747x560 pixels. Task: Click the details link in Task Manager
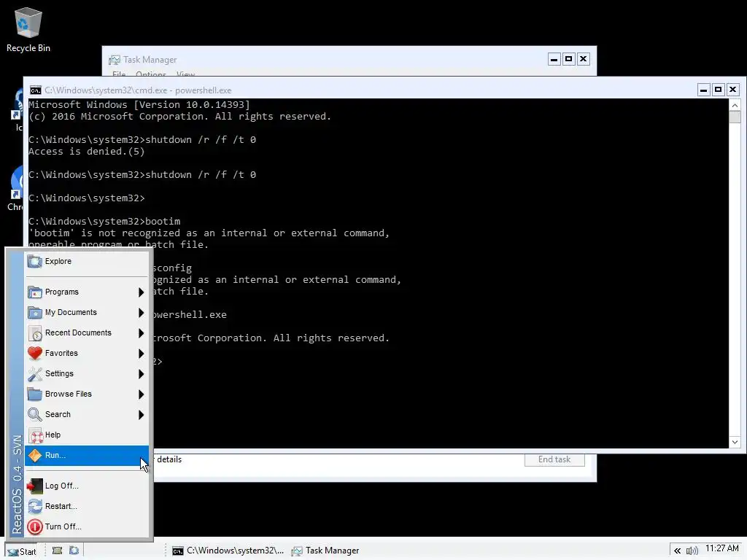(x=169, y=459)
